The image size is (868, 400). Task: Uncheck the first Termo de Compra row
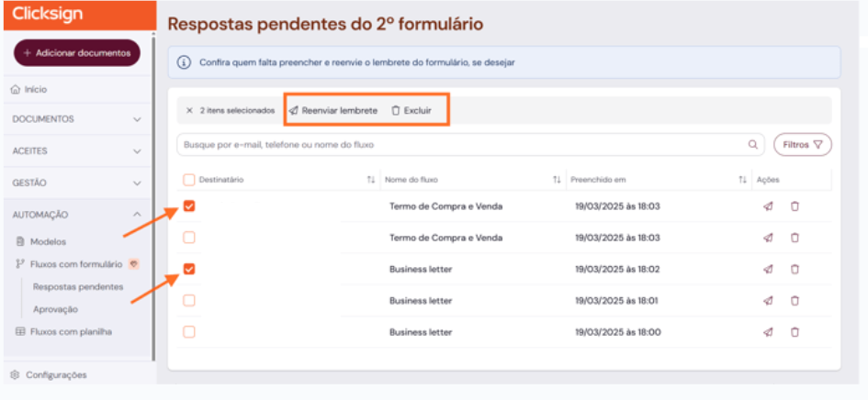(189, 206)
